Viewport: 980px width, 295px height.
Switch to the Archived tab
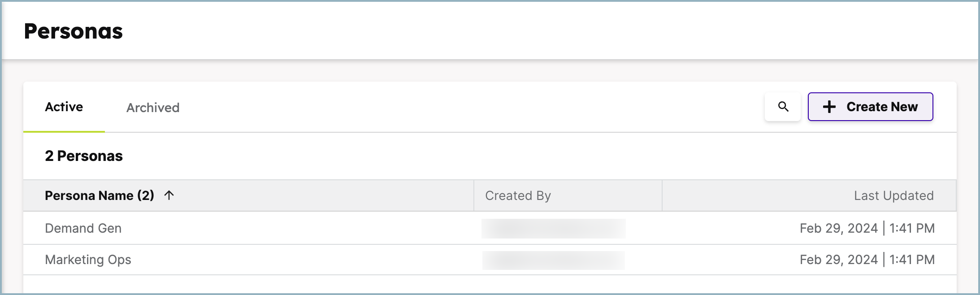pos(153,108)
